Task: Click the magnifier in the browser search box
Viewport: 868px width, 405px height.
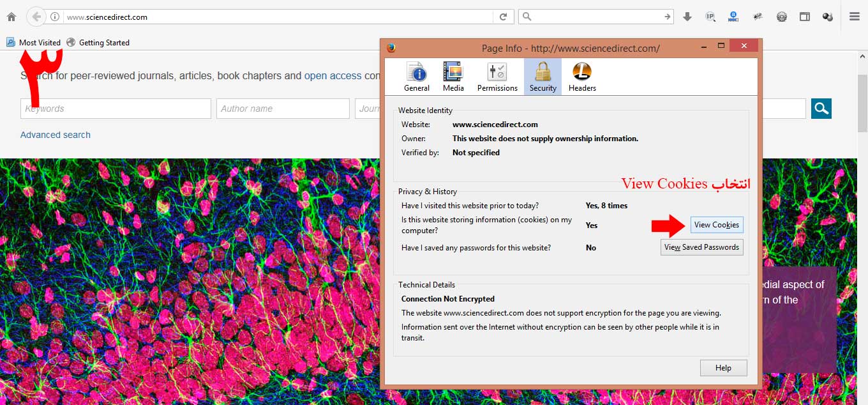Action: point(528,17)
